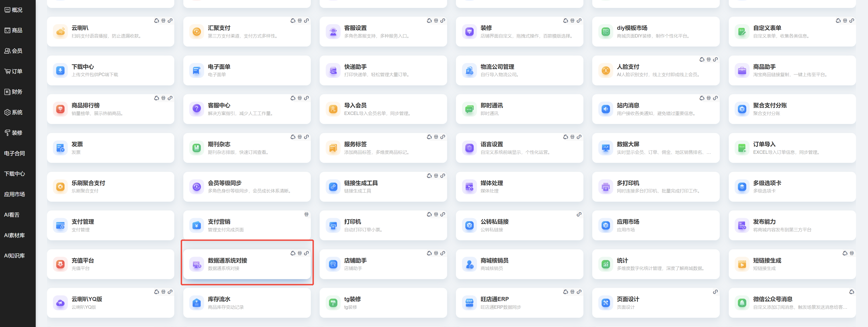This screenshot has height=327, width=868.
Task: Click the mini-program swirl icon on 微信公众号消息 card
Action: point(851,292)
